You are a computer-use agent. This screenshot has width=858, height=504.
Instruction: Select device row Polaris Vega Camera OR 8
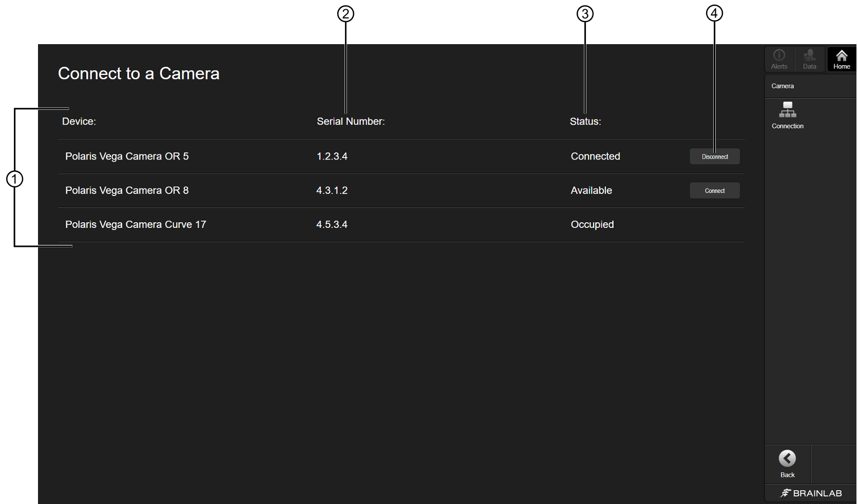click(x=402, y=190)
